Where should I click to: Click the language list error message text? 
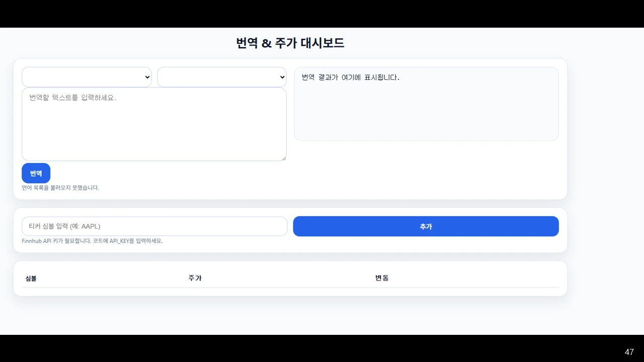(60, 188)
